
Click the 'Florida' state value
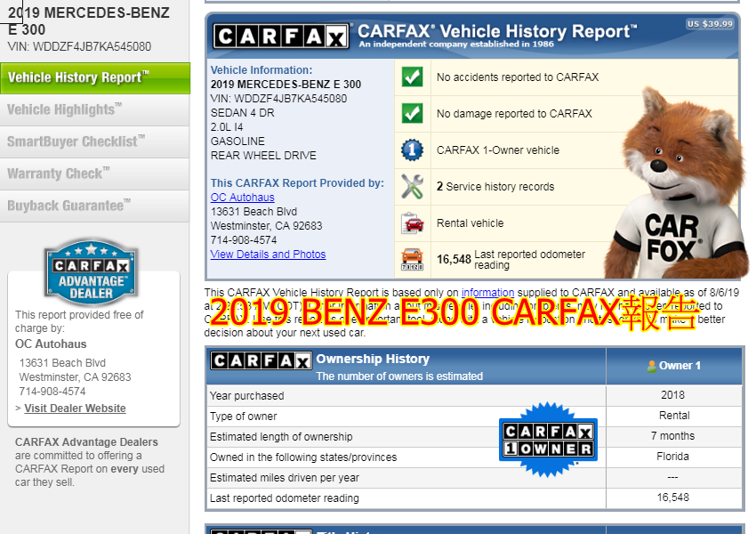[x=673, y=457]
